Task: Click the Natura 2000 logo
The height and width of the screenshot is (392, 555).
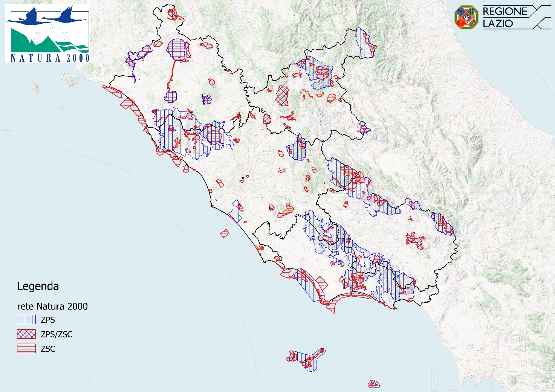Action: click(x=47, y=34)
